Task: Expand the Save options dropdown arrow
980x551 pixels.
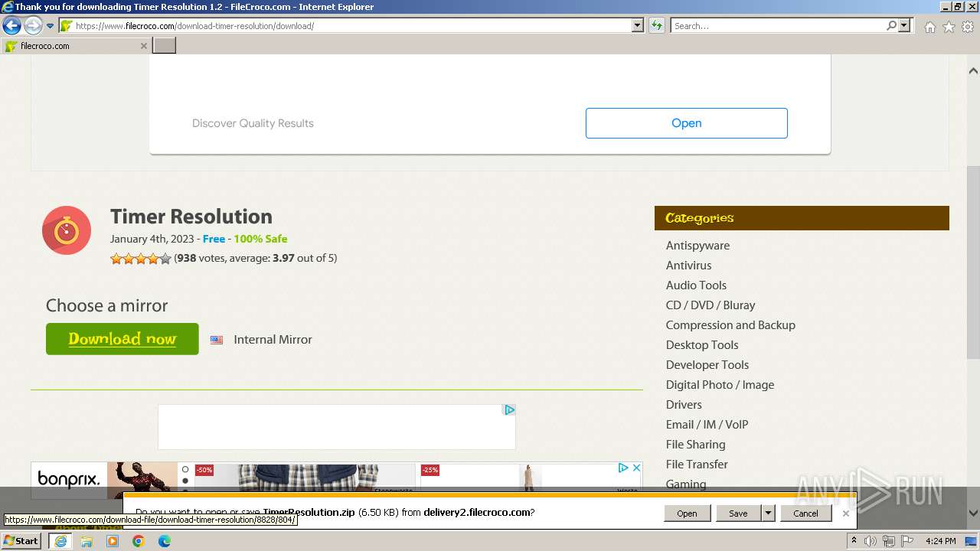Action: [x=768, y=514]
